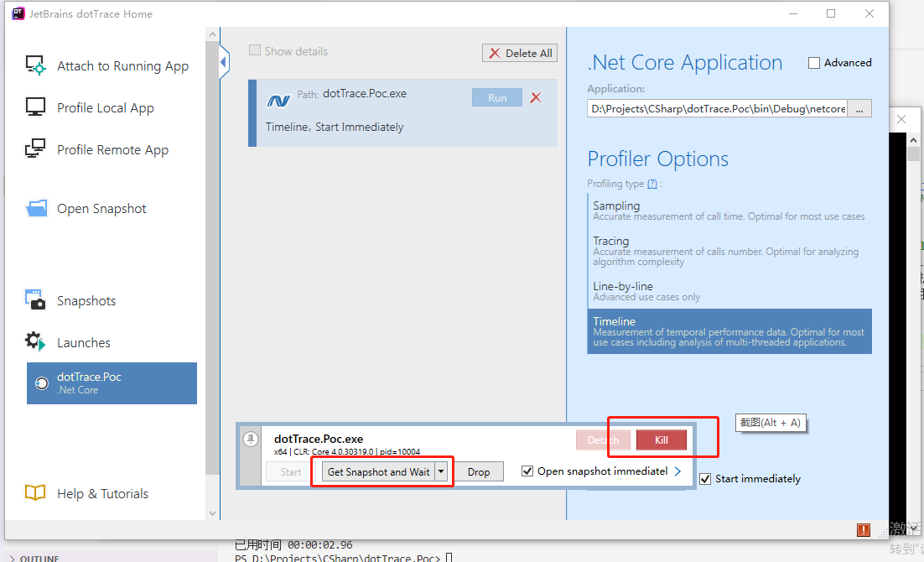Click the pin icon on dotTrace.Poc.exe controller
This screenshot has width=924, height=562.
[x=251, y=439]
